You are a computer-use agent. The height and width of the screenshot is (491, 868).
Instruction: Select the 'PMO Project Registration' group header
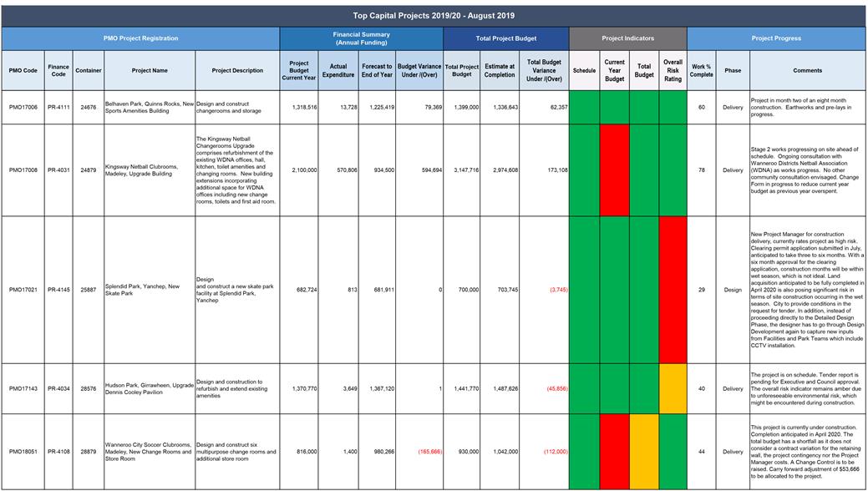pyautogui.click(x=140, y=38)
